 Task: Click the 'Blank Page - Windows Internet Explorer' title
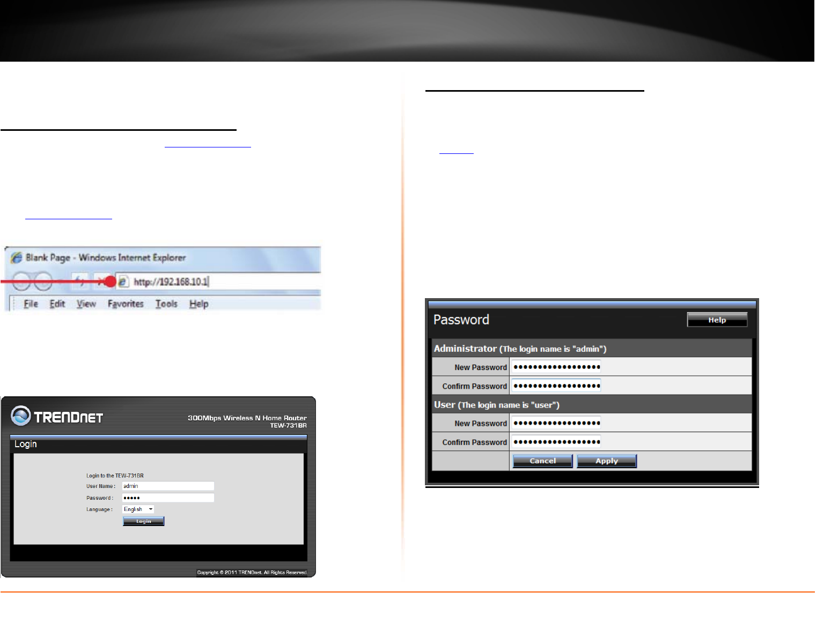[x=106, y=257]
